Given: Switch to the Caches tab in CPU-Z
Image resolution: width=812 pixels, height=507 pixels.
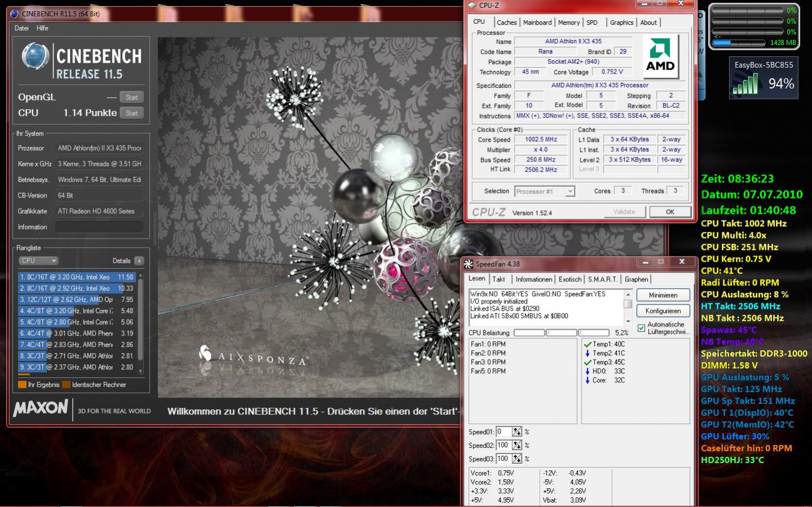Looking at the screenshot, I should point(507,23).
